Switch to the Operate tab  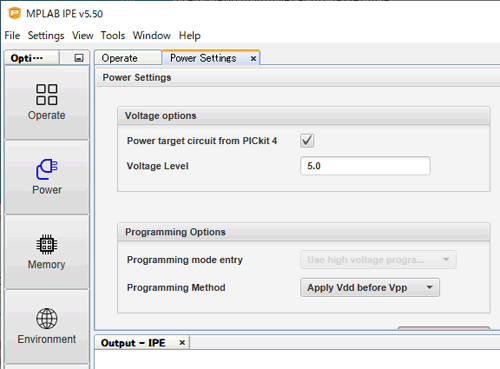point(128,58)
